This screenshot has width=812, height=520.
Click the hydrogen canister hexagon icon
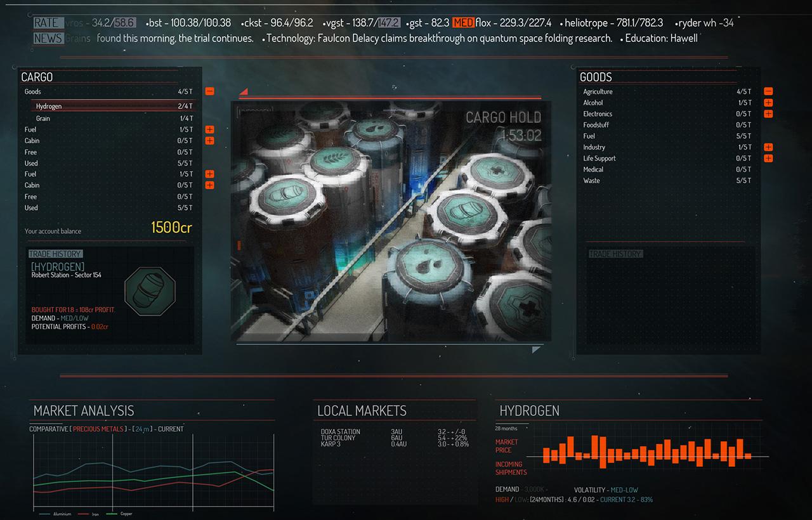pyautogui.click(x=149, y=291)
